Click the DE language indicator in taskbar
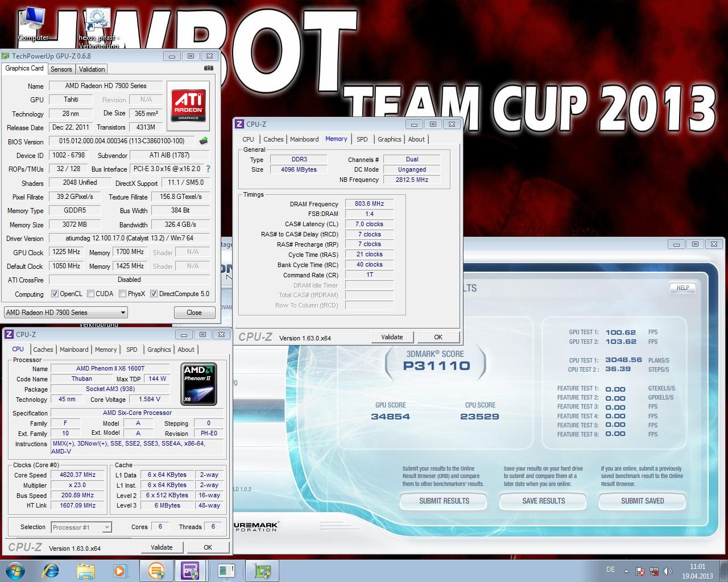 [x=610, y=569]
